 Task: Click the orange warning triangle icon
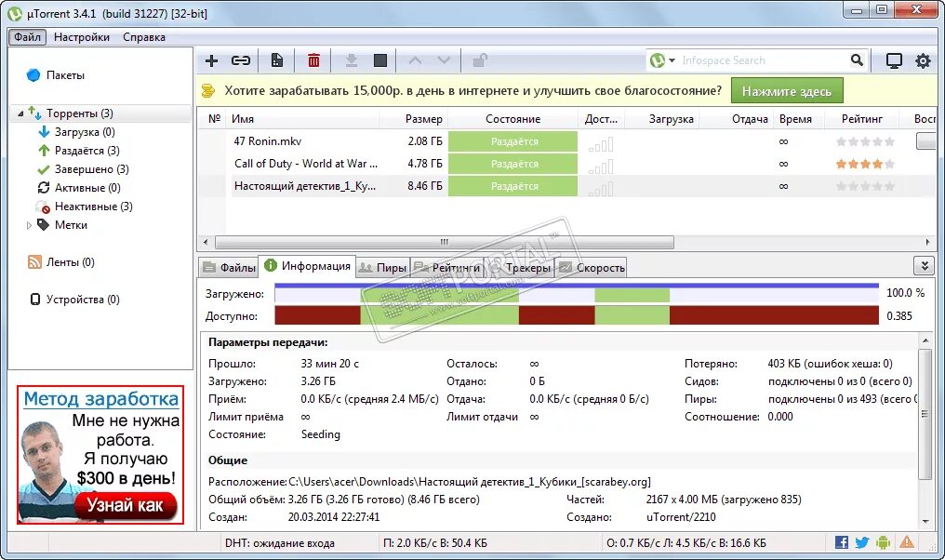click(907, 542)
